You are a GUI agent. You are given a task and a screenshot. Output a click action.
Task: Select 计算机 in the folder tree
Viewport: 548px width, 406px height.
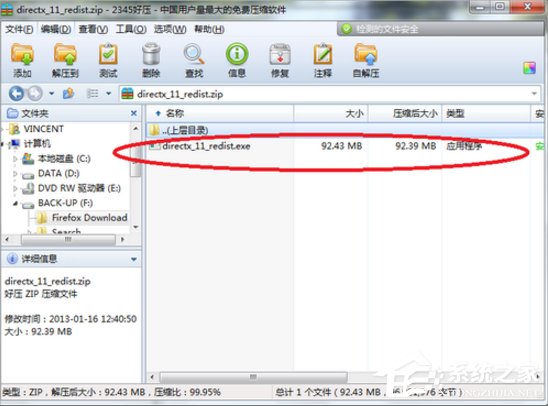click(37, 144)
